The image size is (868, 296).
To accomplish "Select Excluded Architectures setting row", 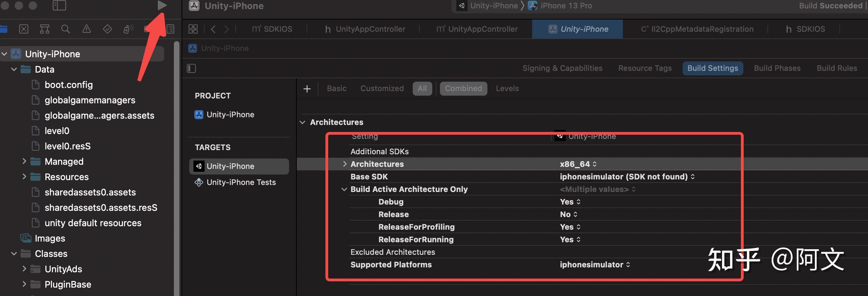I will pos(393,252).
